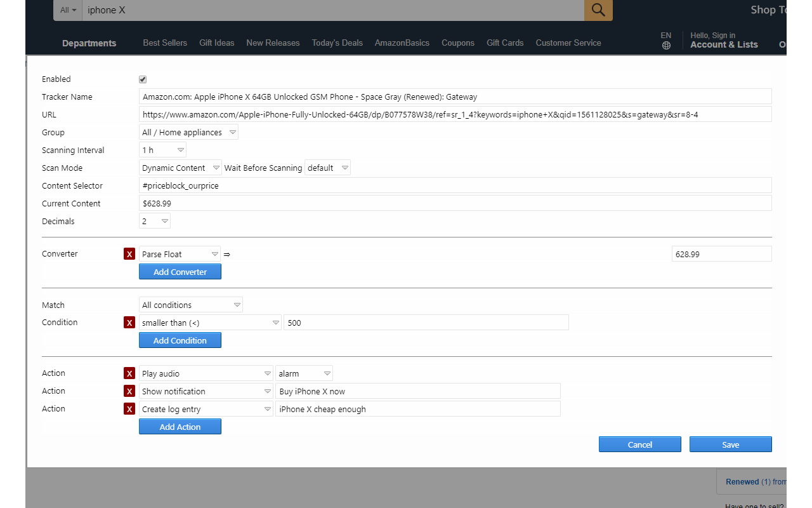Remove the Create log entry action with its X
The width and height of the screenshot is (812, 508).
pyautogui.click(x=129, y=409)
